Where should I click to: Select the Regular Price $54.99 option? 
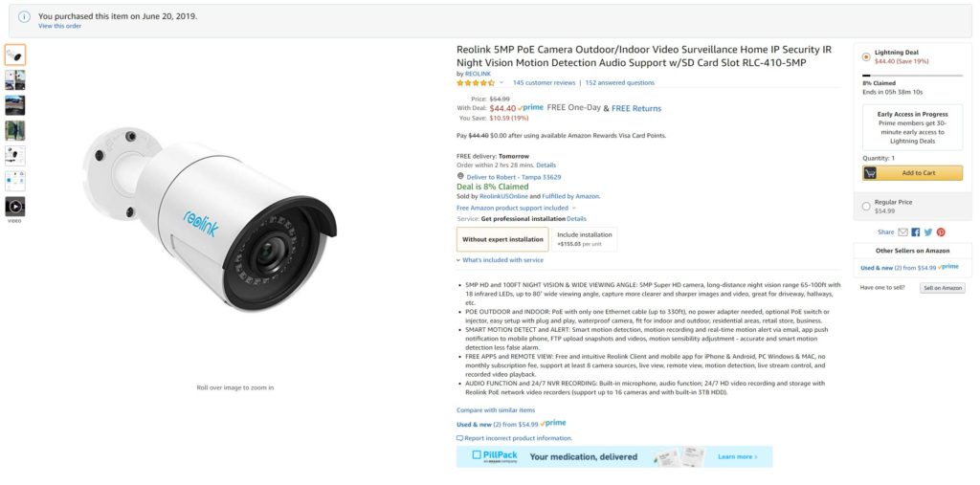point(867,206)
